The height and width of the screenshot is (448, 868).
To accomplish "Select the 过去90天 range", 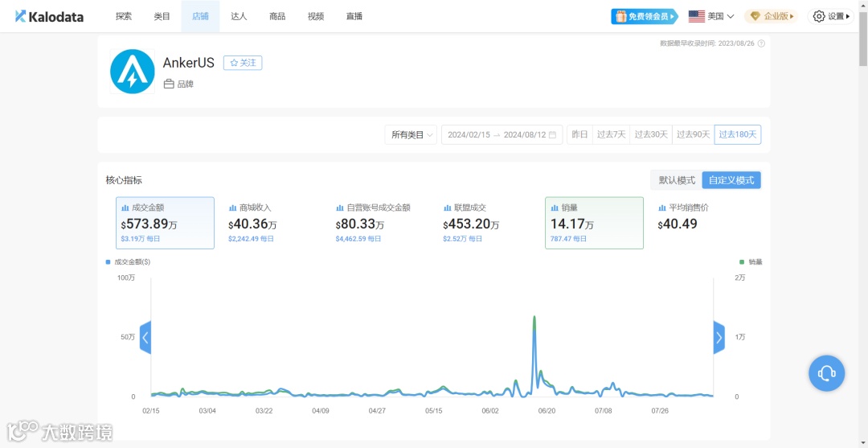I will [x=693, y=134].
